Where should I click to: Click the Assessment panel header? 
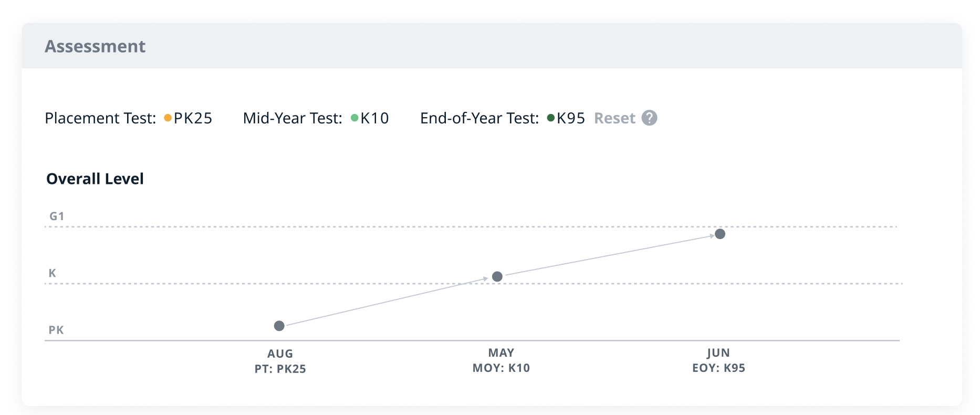[x=95, y=46]
